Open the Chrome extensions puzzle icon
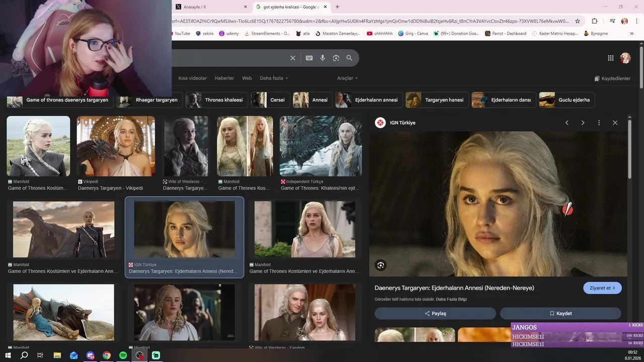 click(595, 21)
